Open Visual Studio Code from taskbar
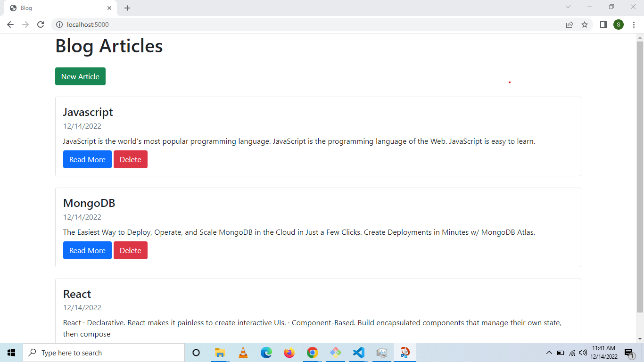 [358, 353]
